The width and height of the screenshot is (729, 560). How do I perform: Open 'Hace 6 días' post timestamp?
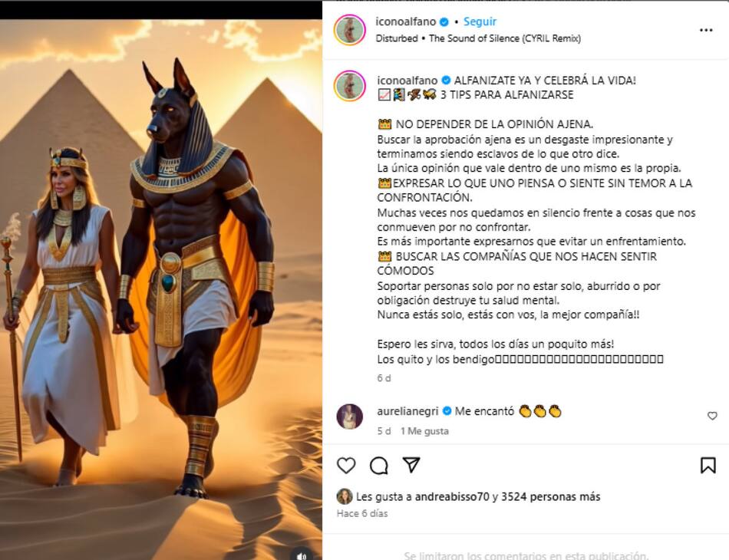click(362, 513)
